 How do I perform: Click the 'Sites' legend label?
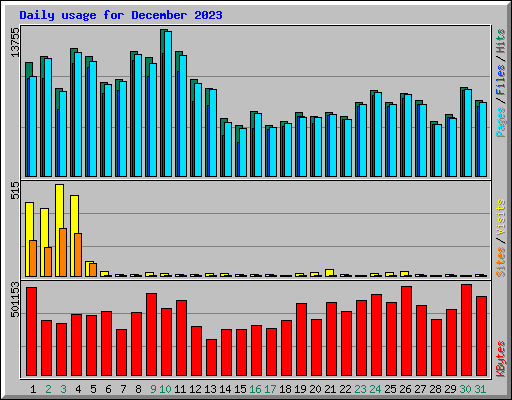pos(501,262)
